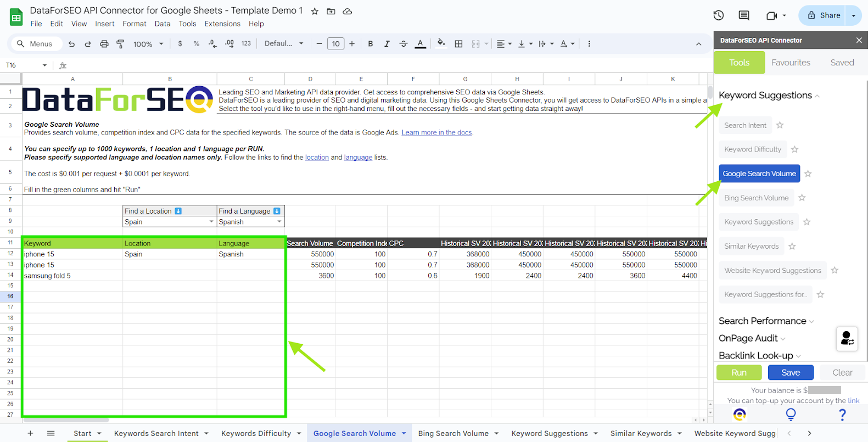Favourite the Search Intent tool
This screenshot has width=868, height=442.
click(x=780, y=125)
